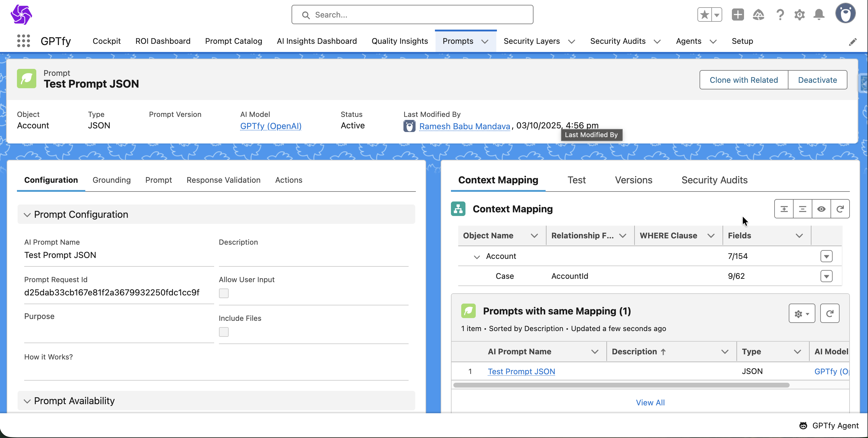
Task: Open the setup gear icon
Action: click(799, 14)
